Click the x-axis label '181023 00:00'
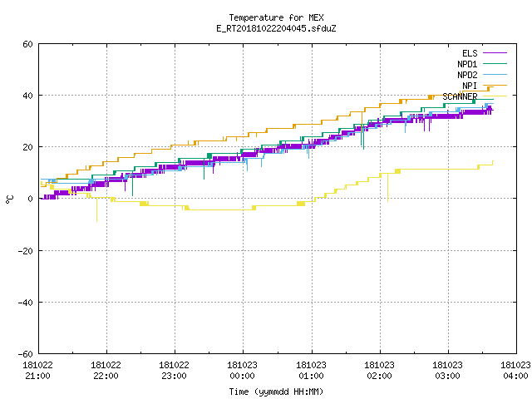 (x=242, y=371)
